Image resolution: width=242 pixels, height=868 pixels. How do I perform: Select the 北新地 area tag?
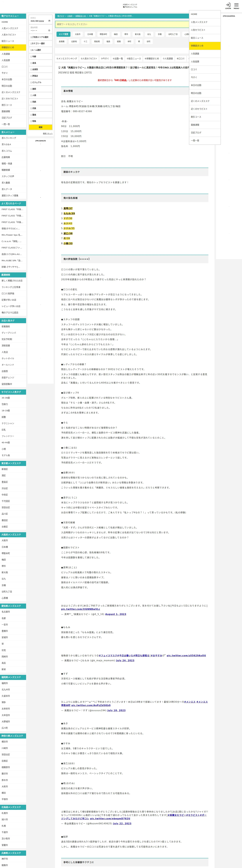(74, 41)
